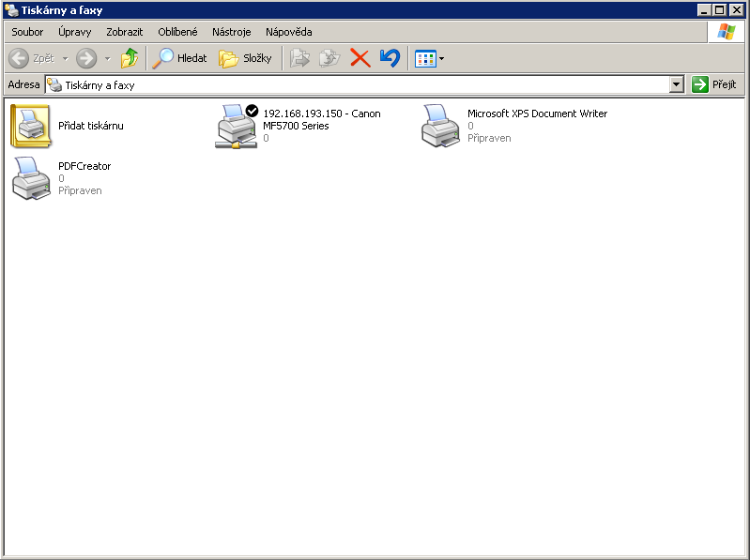The height and width of the screenshot is (560, 750).
Task: Click the PDFCreator label text
Action: (84, 166)
